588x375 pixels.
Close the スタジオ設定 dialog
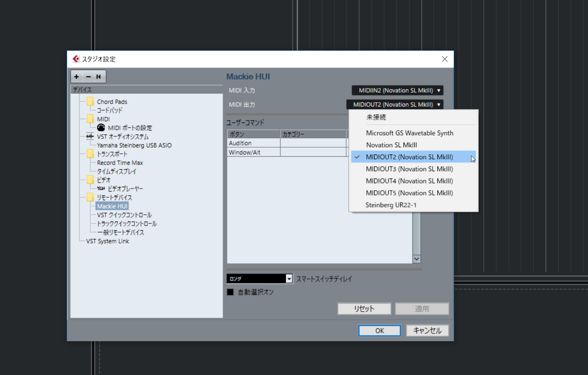445,59
